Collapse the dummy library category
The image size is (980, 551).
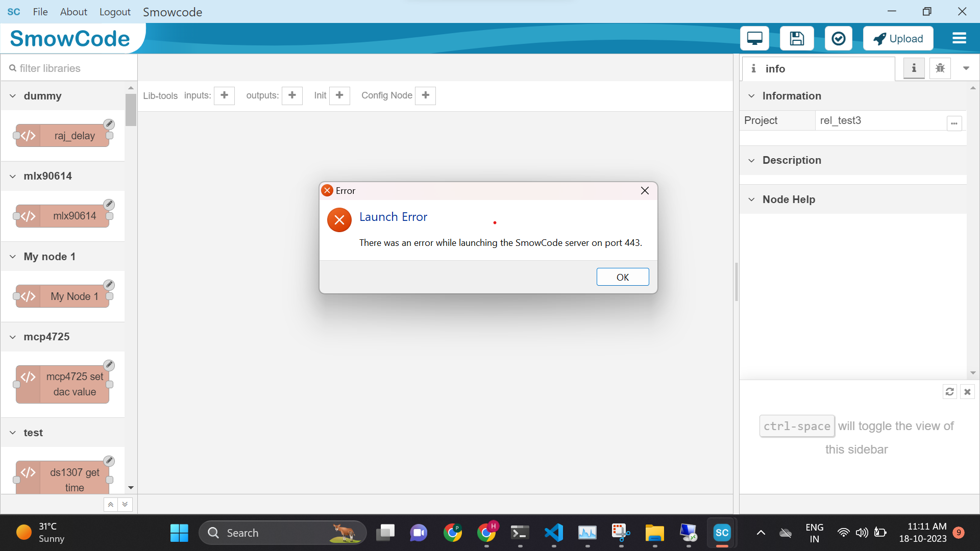click(x=13, y=96)
